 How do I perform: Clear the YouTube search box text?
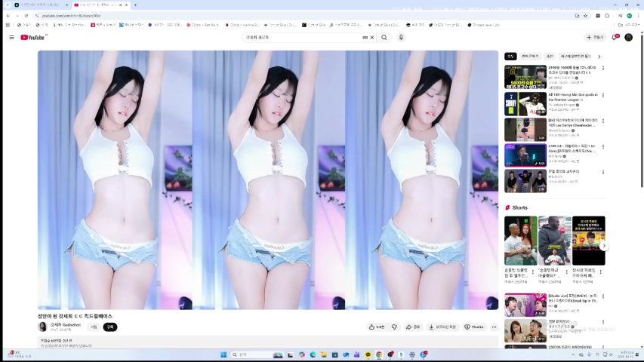click(x=372, y=38)
